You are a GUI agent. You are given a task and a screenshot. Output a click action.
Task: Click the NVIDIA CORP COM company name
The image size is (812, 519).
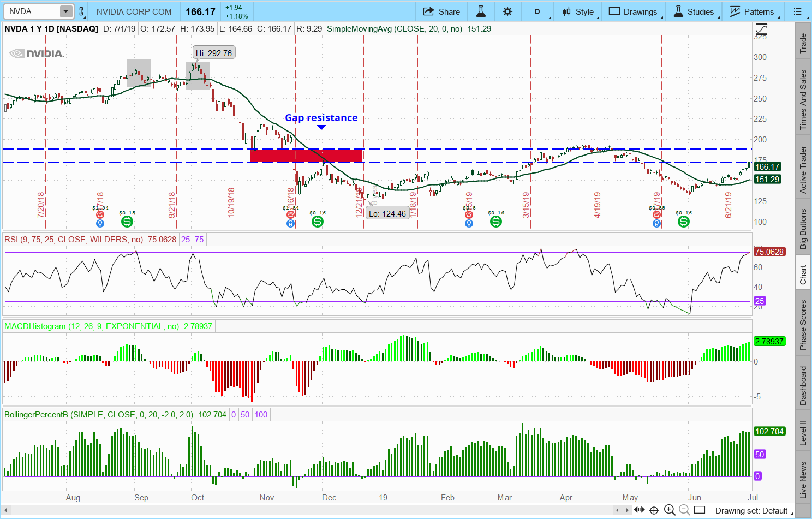point(134,11)
